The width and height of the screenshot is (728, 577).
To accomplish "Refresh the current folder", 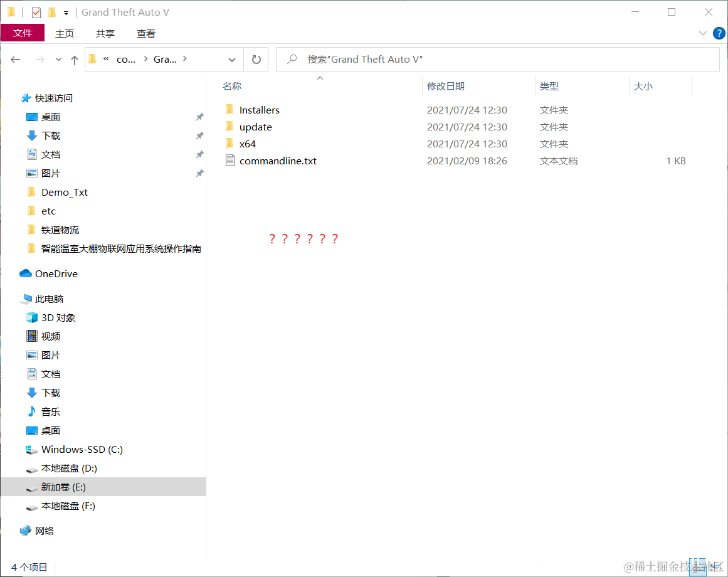I will 256,60.
